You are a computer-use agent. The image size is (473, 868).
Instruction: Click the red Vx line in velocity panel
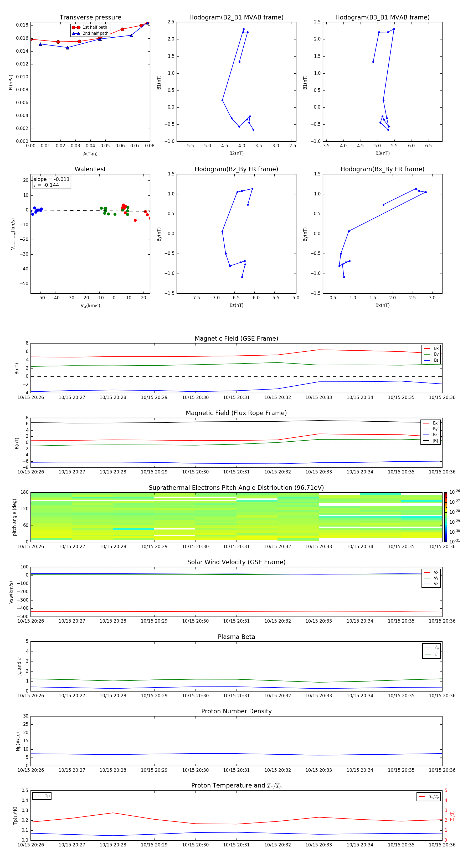[236, 612]
